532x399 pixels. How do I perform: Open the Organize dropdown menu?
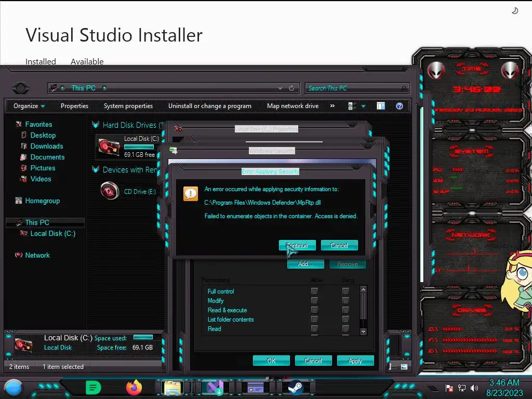[x=29, y=106]
